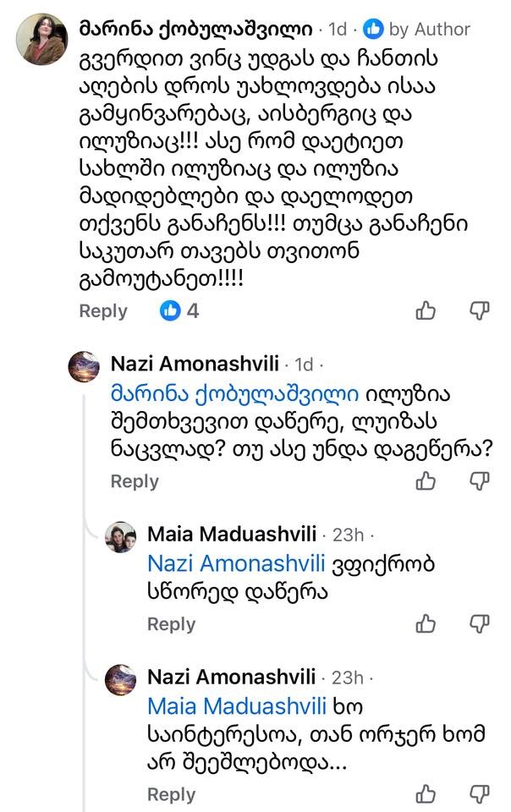The image size is (511, 812).
Task: Dislike the top comment with thumbs down
Action: [479, 310]
